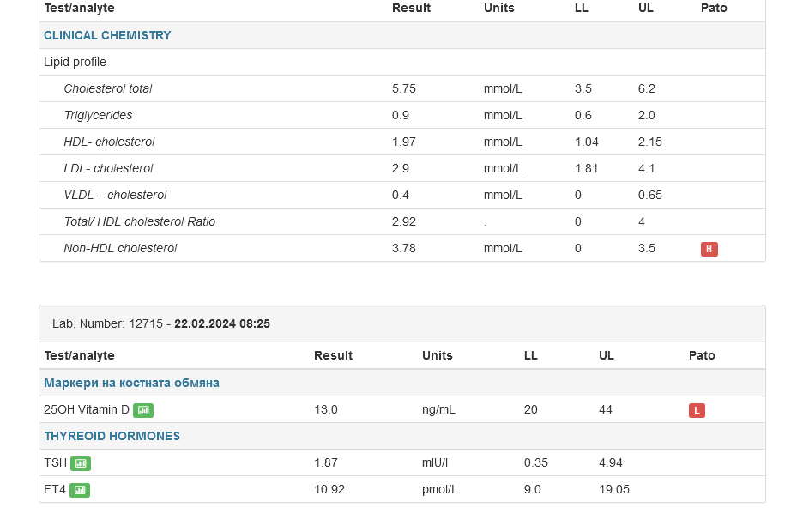The height and width of the screenshot is (532, 803).
Task: Click the 13.0 Vitamin D result value
Action: 326,409
